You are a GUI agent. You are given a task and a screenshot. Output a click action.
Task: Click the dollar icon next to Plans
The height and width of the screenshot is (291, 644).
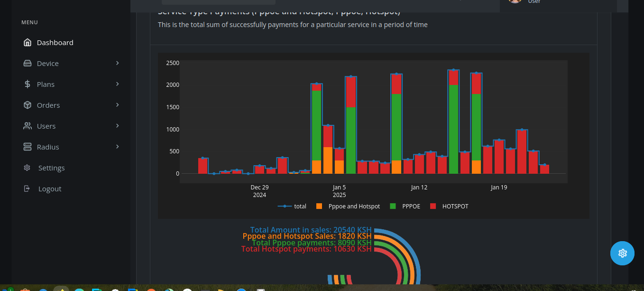tap(28, 84)
